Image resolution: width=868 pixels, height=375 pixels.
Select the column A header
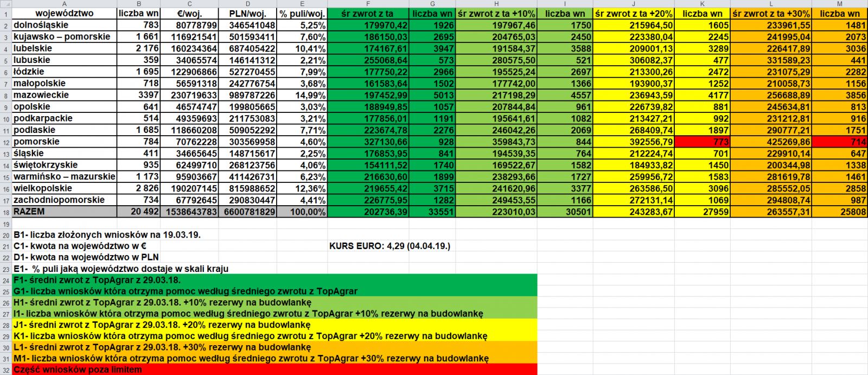[64, 3]
